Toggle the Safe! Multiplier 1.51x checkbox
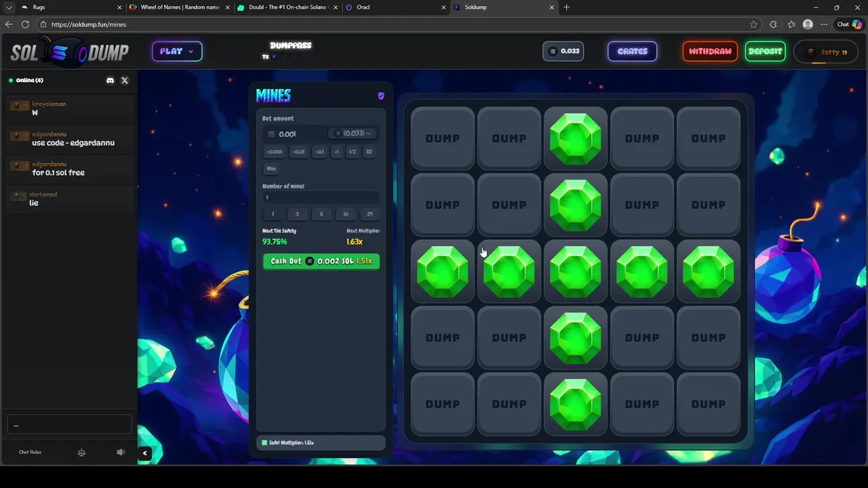868x488 pixels. 264,443
